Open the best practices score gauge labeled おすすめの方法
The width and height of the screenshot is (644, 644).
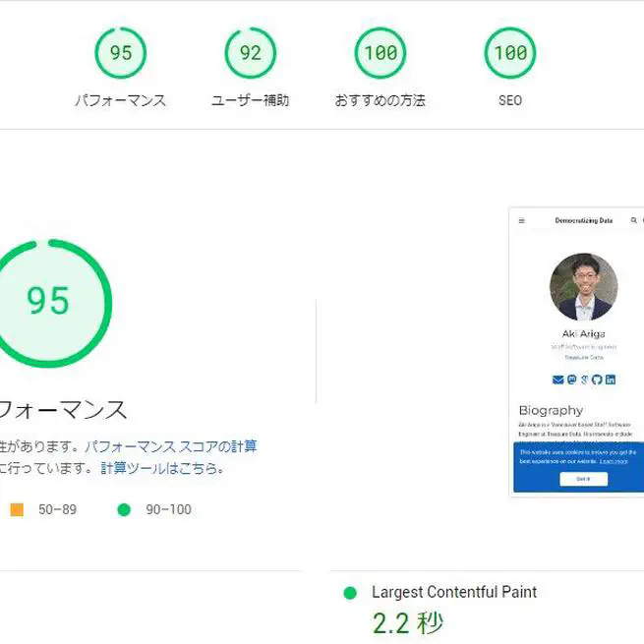tap(381, 52)
